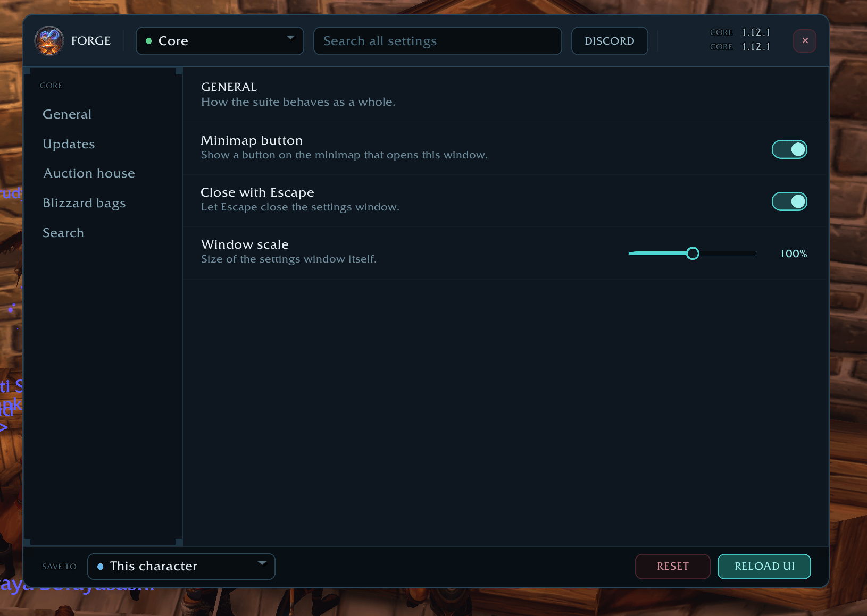Click the 100% window scale value

coord(794,254)
